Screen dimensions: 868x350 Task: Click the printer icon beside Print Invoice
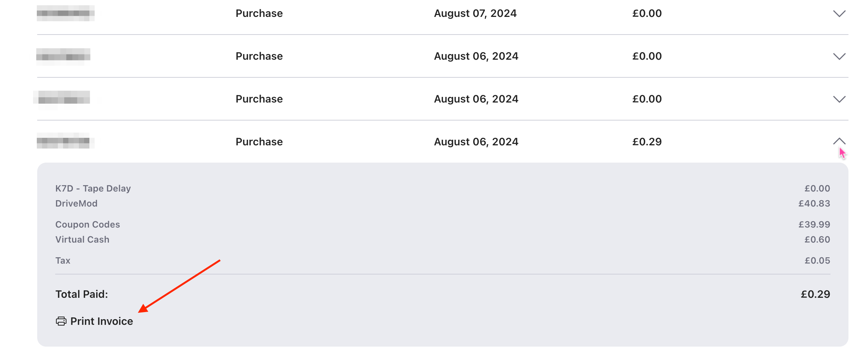[x=61, y=321]
